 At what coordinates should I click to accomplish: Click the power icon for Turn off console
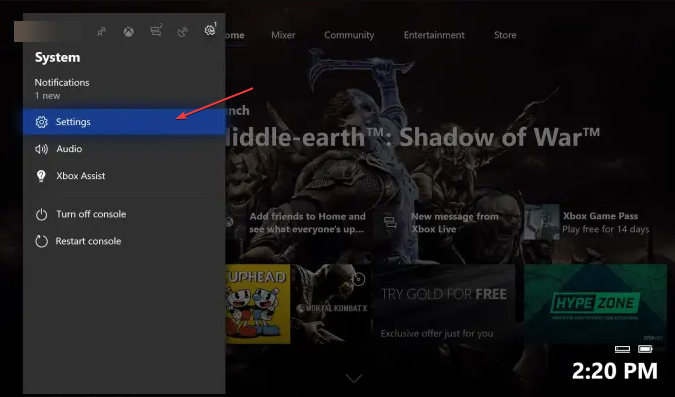(41, 214)
